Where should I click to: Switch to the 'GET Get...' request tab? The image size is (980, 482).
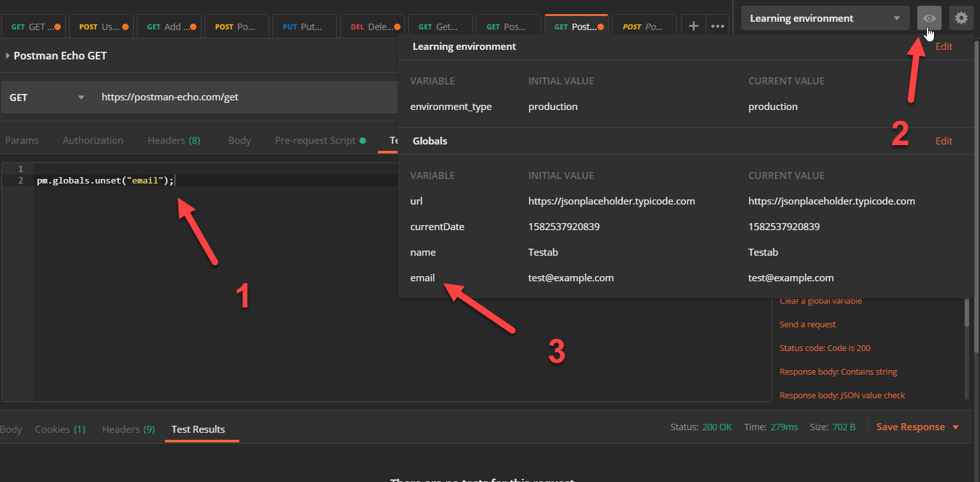441,27
